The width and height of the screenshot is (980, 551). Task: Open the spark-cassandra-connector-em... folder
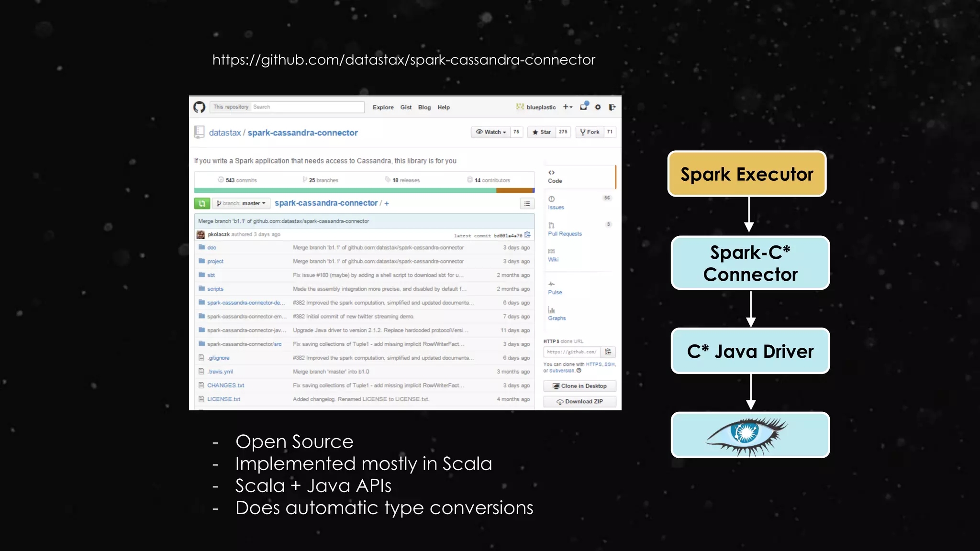(x=247, y=317)
